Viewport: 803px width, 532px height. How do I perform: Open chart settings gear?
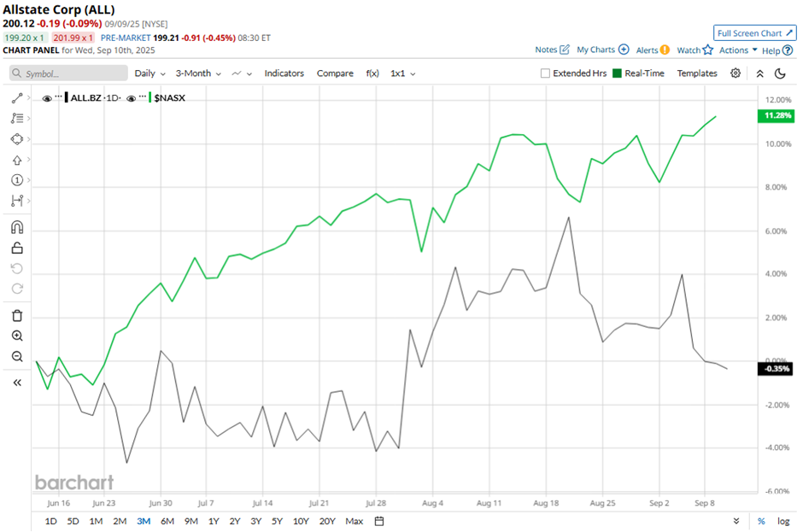[x=736, y=73]
